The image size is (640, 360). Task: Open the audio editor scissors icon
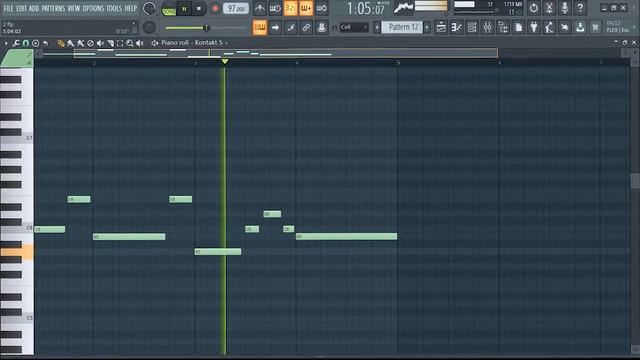pos(549,8)
